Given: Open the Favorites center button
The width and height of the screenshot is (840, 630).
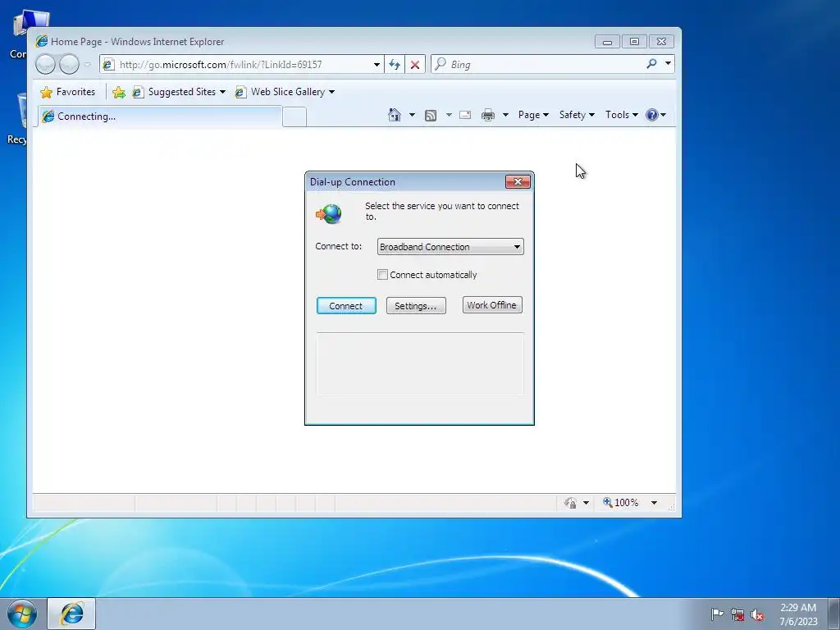Looking at the screenshot, I should pos(68,92).
